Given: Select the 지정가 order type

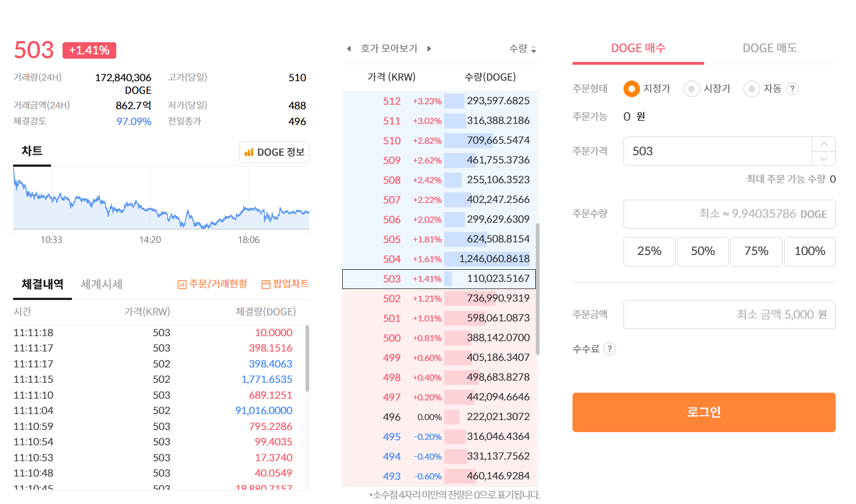Looking at the screenshot, I should [632, 88].
